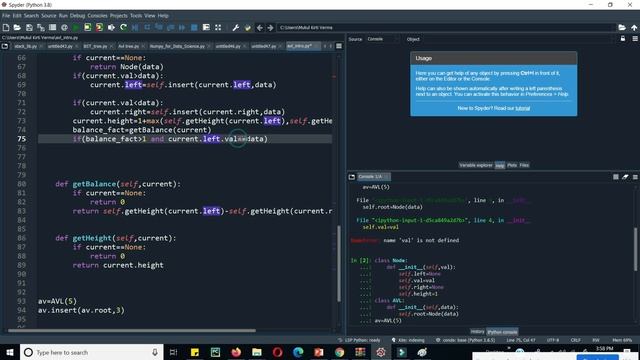The height and width of the screenshot is (360, 640).
Task: Click the console vertical scrollbar thumb
Action: pyautogui.click(x=635, y=249)
